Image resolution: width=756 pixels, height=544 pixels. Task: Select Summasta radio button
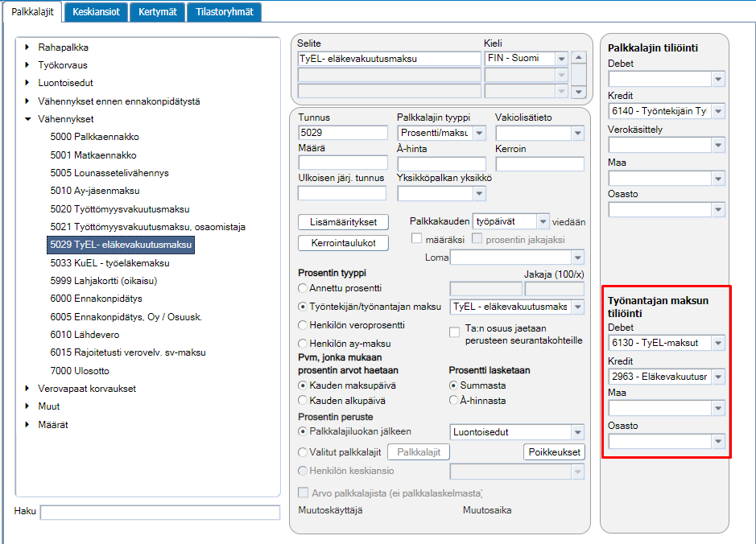click(453, 385)
